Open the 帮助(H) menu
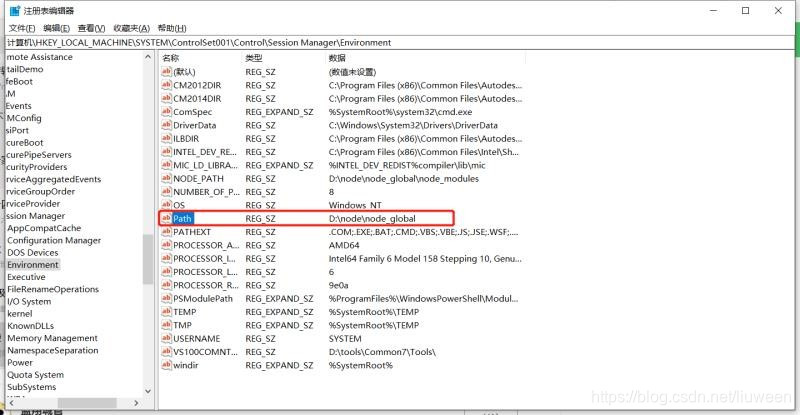Image resolution: width=800 pixels, height=415 pixels. tap(172, 28)
